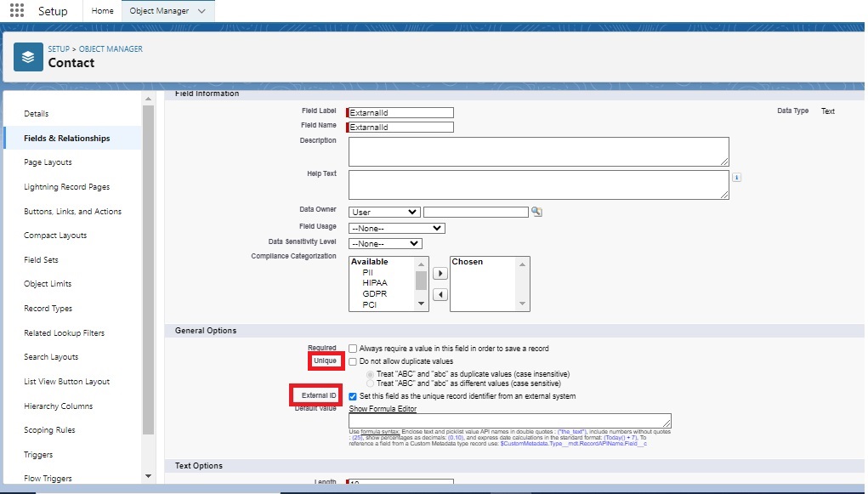Open Flow Triggers in the sidebar
The image size is (868, 494).
tap(48, 479)
